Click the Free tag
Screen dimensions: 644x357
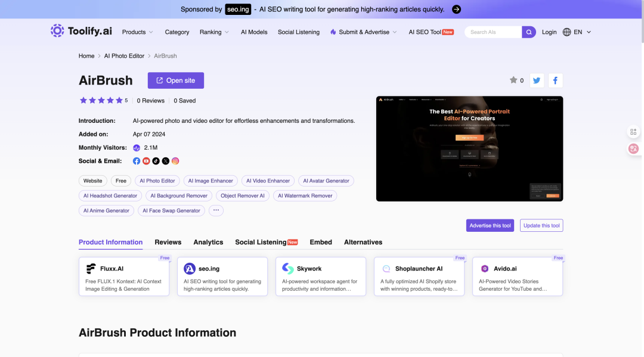pyautogui.click(x=120, y=181)
